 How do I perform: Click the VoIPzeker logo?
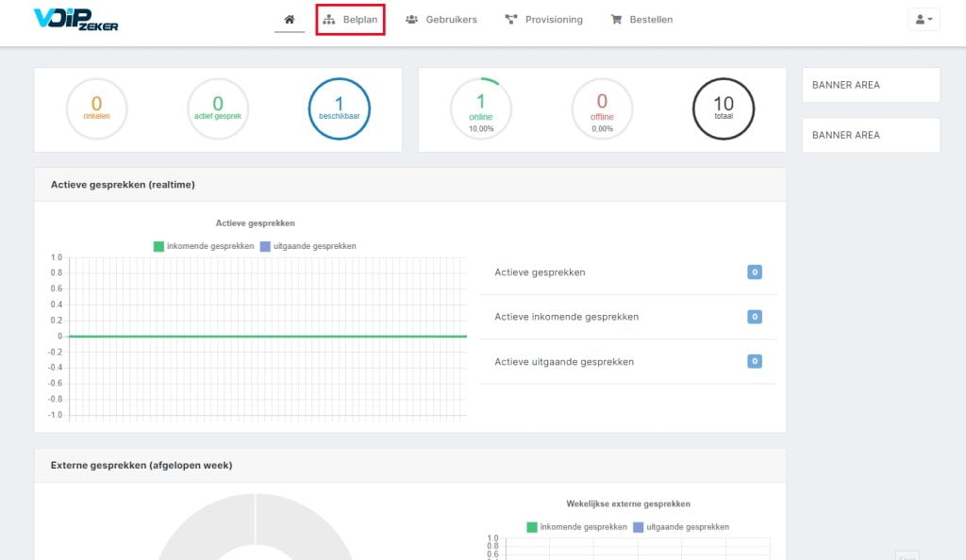pyautogui.click(x=75, y=19)
